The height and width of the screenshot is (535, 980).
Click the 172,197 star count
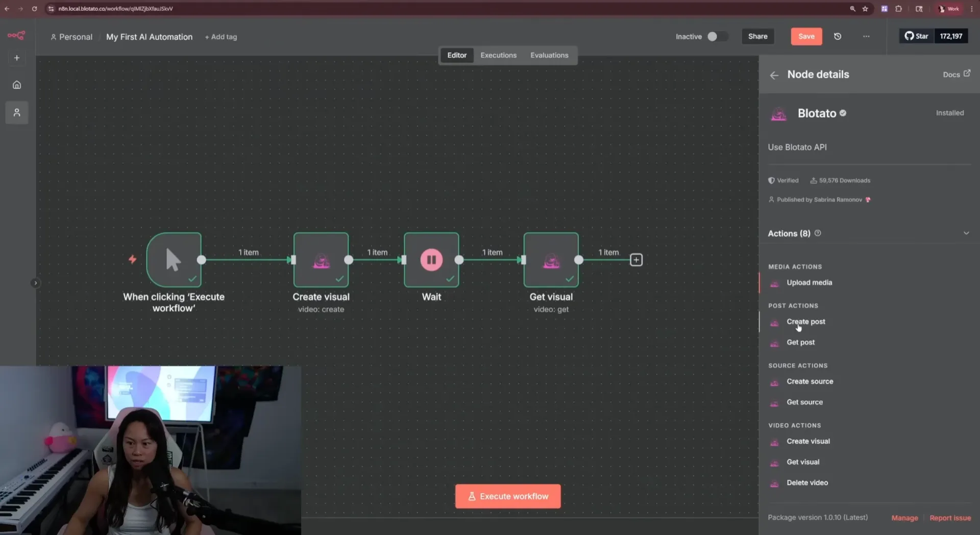[951, 36]
